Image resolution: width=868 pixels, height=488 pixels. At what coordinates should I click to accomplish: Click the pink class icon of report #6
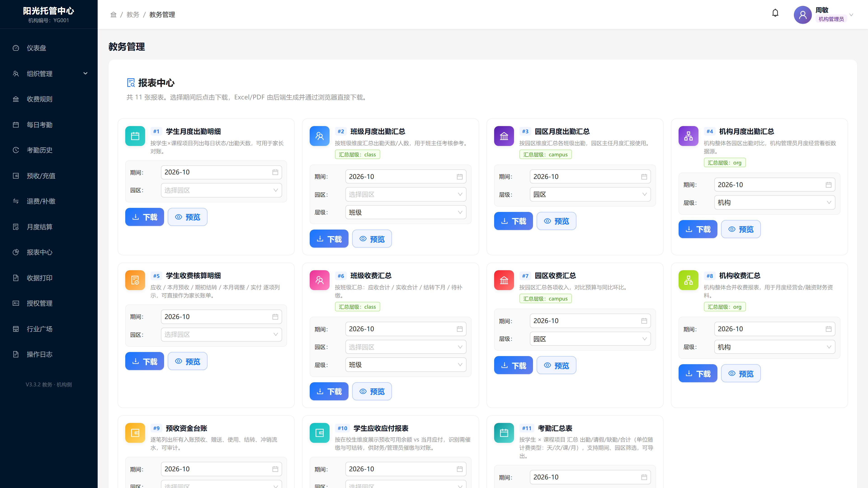point(319,280)
